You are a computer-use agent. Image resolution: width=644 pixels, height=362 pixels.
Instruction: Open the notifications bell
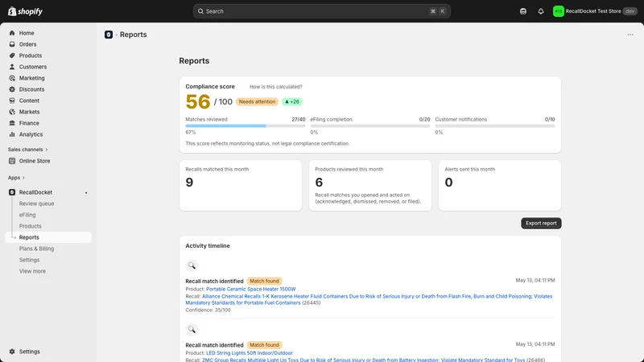click(540, 11)
